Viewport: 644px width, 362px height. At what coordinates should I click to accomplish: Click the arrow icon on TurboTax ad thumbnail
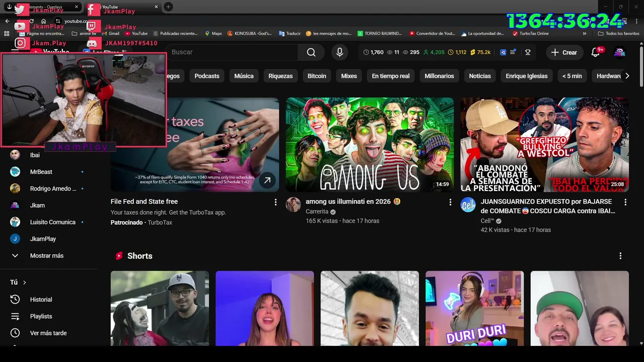point(267,180)
